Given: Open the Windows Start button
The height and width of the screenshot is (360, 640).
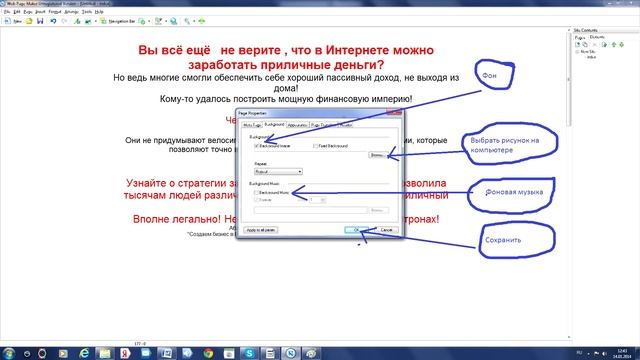Looking at the screenshot, I should pyautogui.click(x=9, y=353).
